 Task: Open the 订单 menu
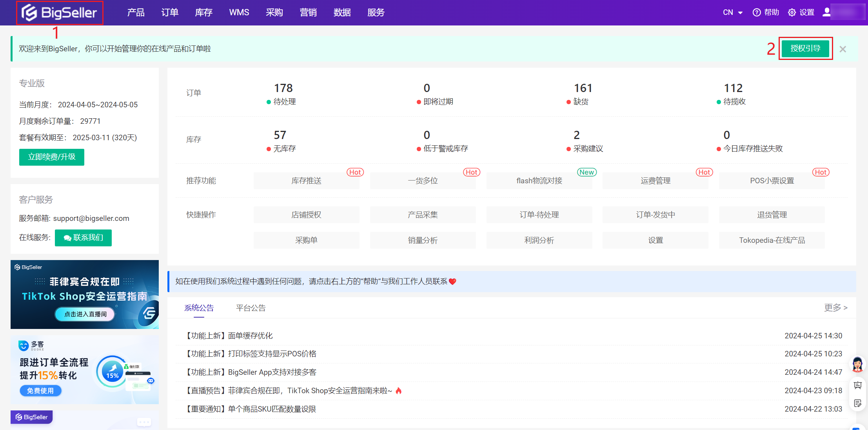click(x=170, y=13)
